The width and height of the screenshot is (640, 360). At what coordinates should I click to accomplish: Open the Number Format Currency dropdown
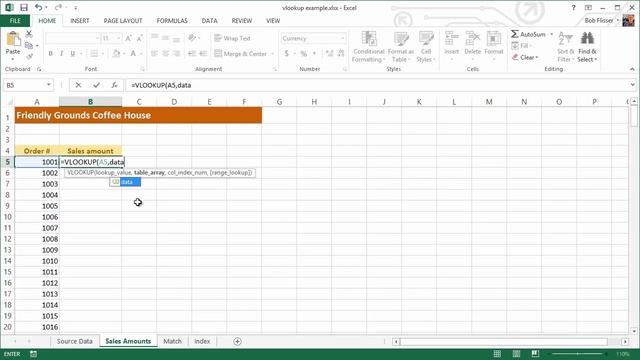(x=342, y=38)
